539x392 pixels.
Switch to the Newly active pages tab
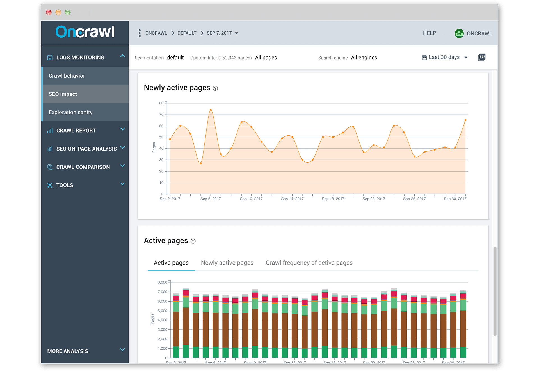click(x=227, y=263)
